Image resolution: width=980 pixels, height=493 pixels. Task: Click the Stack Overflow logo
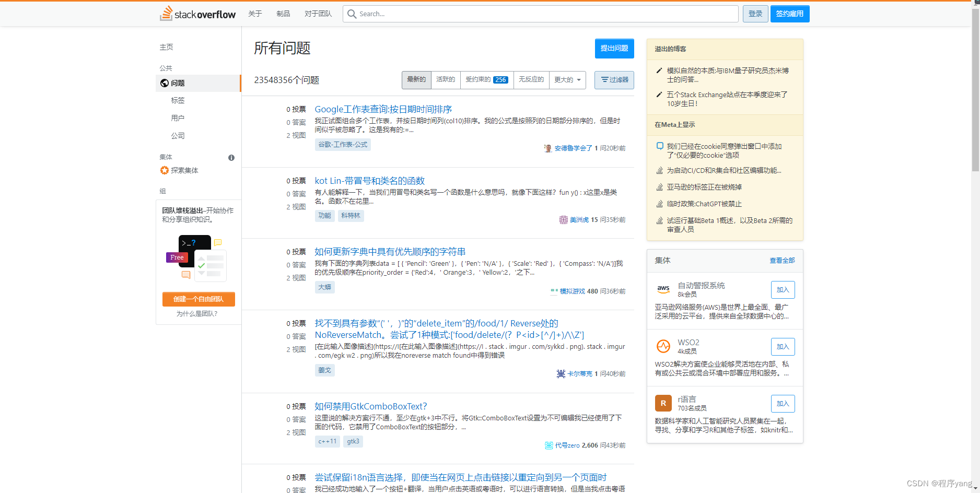coord(197,14)
